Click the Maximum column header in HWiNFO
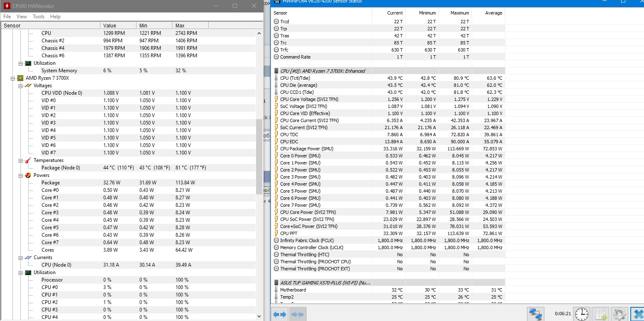This screenshot has height=321, width=644. (x=455, y=13)
